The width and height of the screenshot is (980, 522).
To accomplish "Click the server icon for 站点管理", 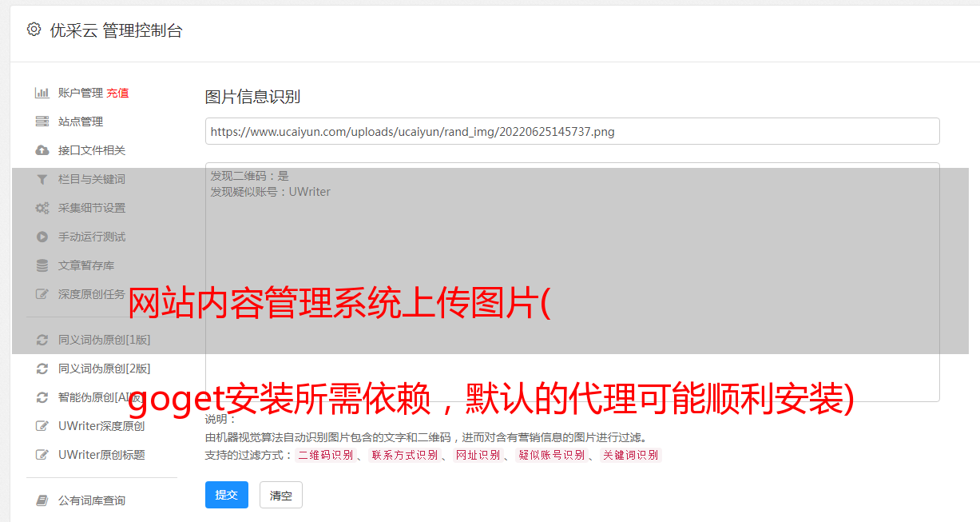I will pos(42,122).
